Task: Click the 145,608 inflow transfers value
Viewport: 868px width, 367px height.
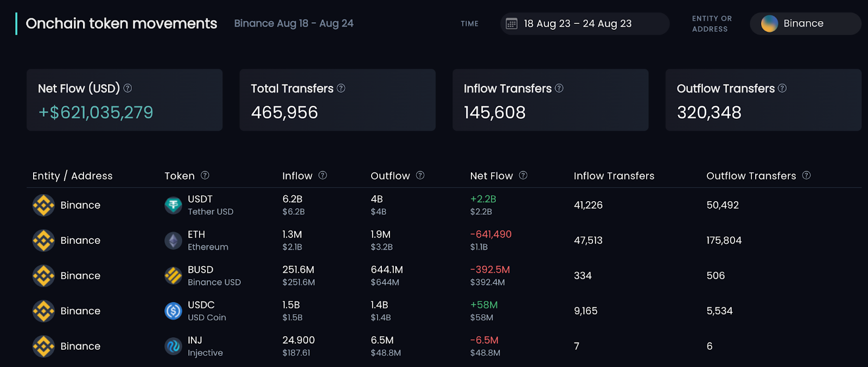Action: pos(495,112)
